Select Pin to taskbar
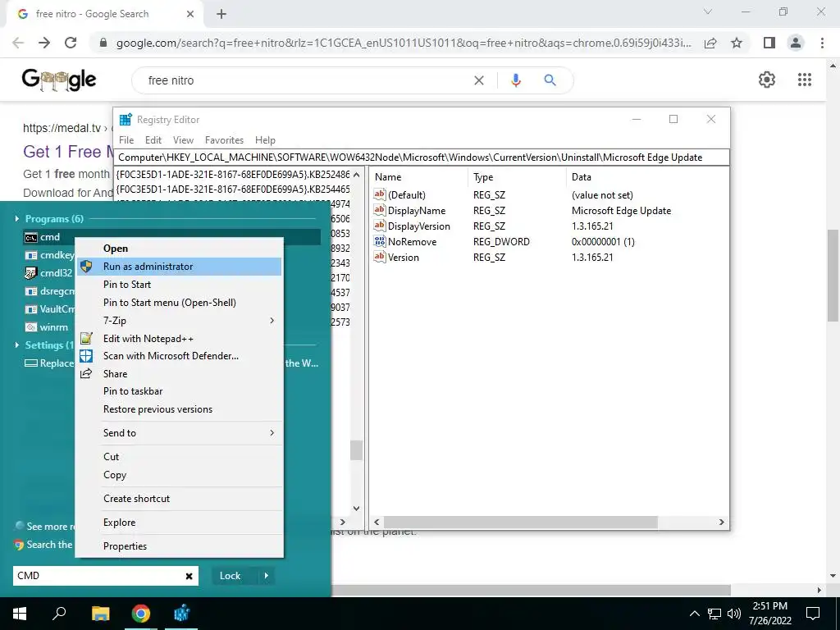840x630 pixels. tap(179, 391)
